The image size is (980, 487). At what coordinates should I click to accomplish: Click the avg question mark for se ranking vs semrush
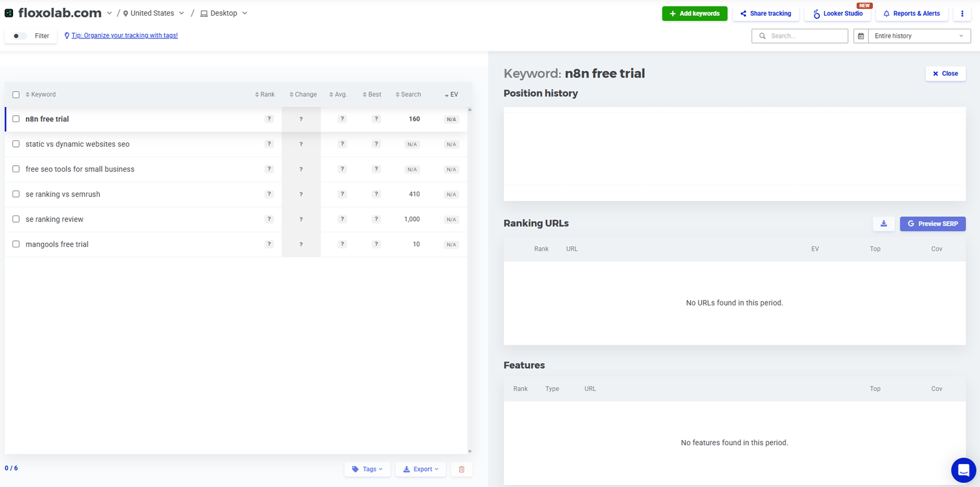coord(342,194)
